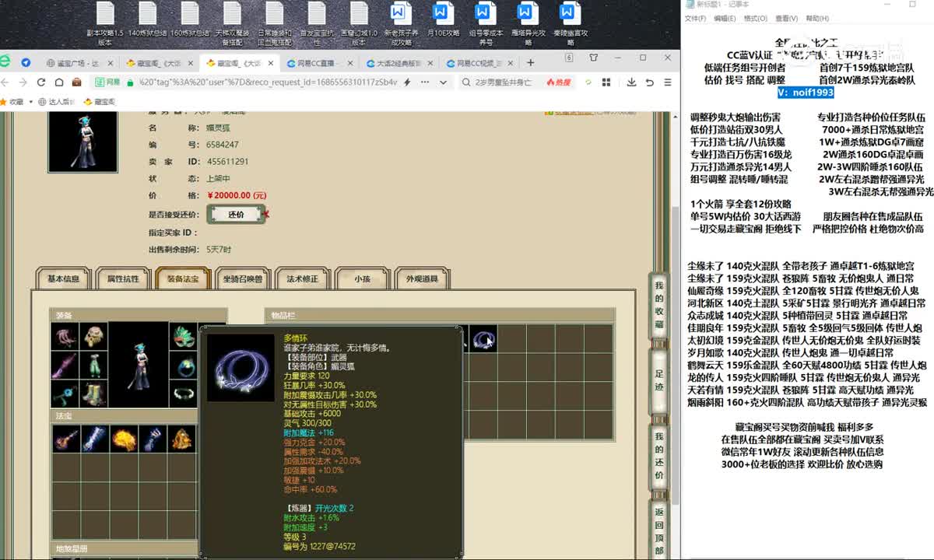Viewport: 934px width, 560px height.
Task: Click the browser back arrow
Action: pos(6,82)
